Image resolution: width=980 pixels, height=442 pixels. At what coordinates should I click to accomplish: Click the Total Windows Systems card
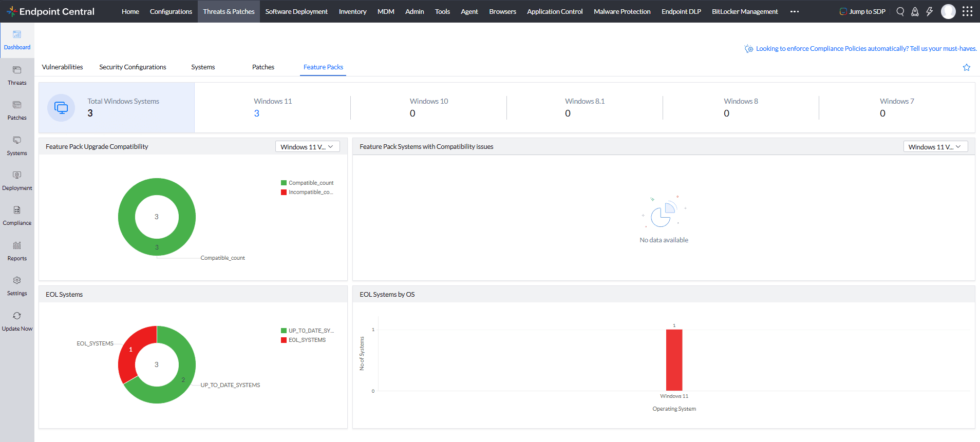pyautogui.click(x=117, y=108)
